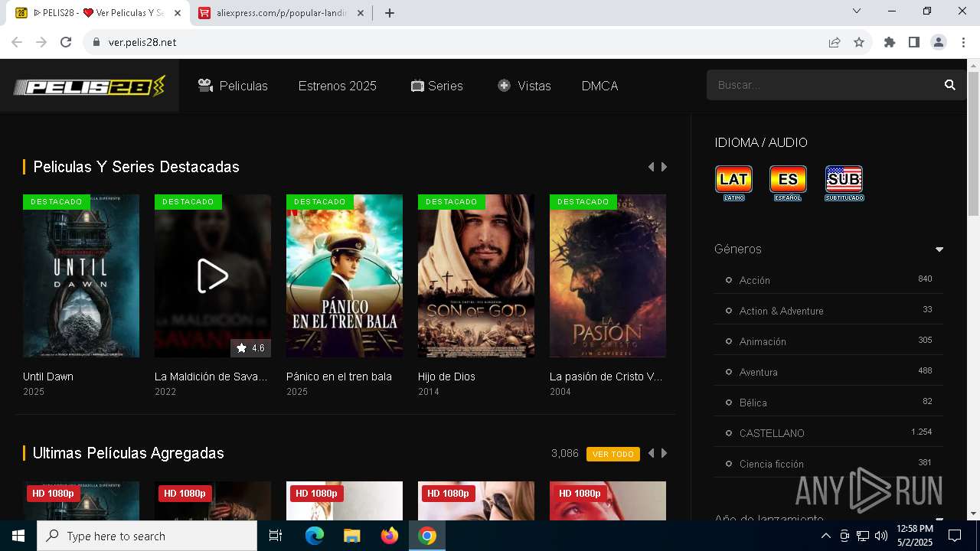Viewport: 980px width, 551px height.
Task: Select SUB Subtitulado audio icon
Action: (844, 183)
